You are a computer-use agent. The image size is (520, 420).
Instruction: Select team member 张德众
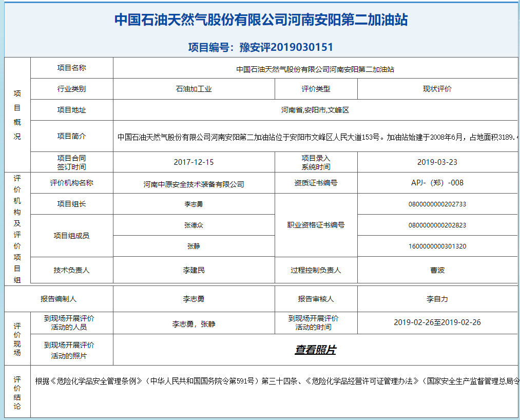click(194, 225)
